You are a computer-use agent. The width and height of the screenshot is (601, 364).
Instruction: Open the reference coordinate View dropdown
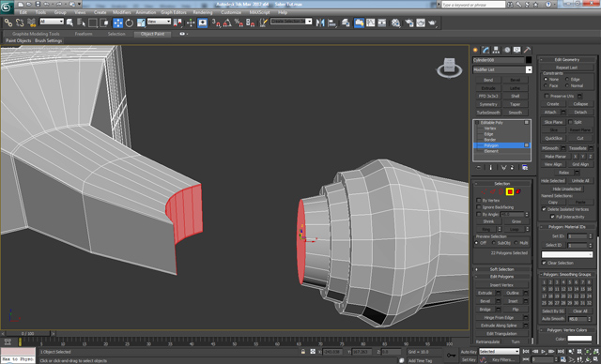(x=159, y=22)
